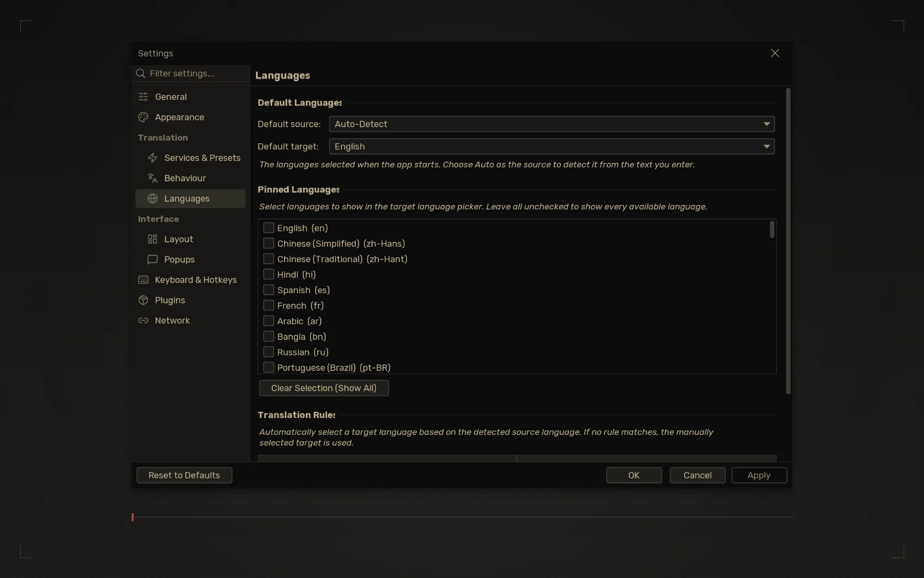Click the Appearance palette icon
The width and height of the screenshot is (924, 578).
[x=143, y=117]
